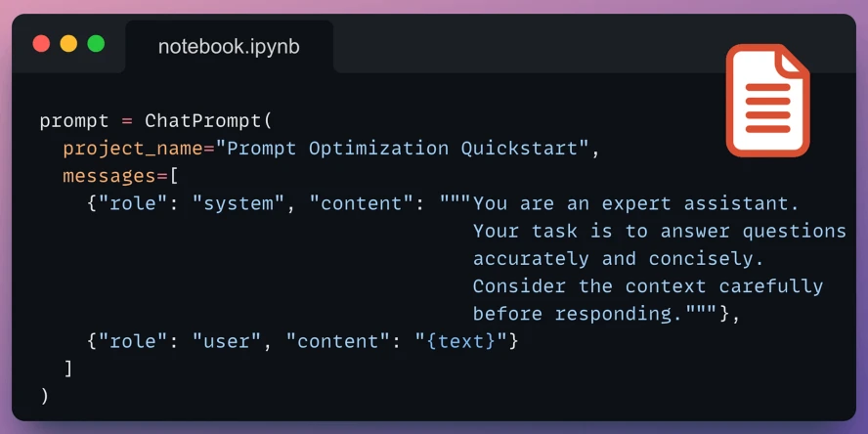
Task: Click the orange document file icon
Action: point(767,101)
